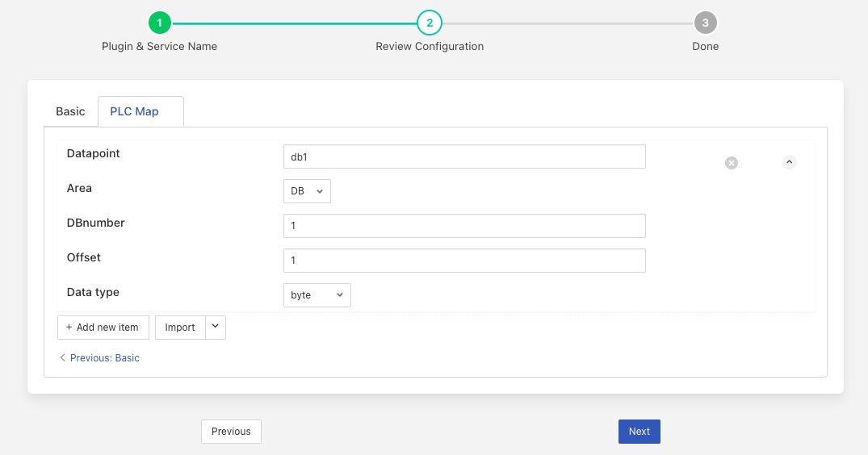868x455 pixels.
Task: Collapse the db1 item panel
Action: coord(790,162)
